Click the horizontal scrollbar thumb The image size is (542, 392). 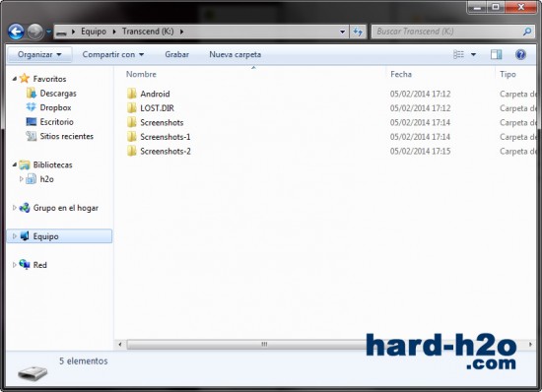point(264,345)
